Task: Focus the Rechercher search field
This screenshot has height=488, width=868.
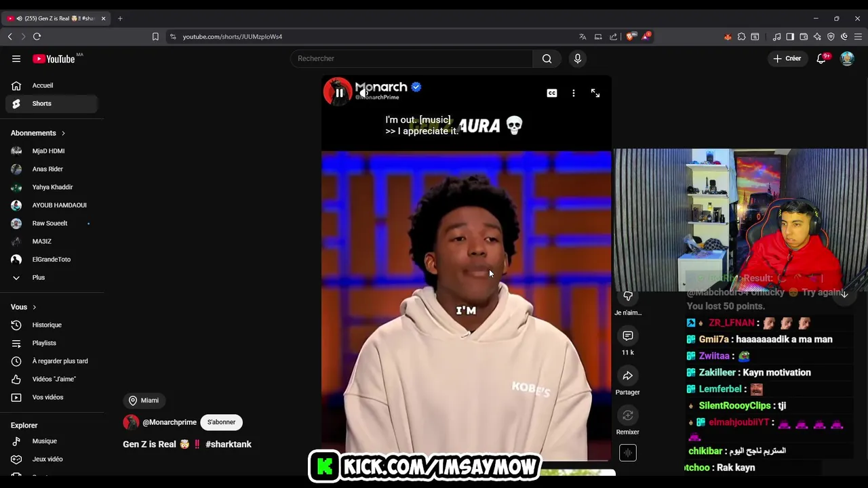Action: click(412, 59)
